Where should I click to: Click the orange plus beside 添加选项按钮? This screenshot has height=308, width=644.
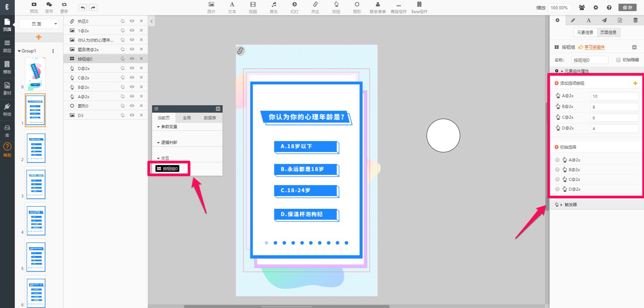pyautogui.click(x=635, y=83)
